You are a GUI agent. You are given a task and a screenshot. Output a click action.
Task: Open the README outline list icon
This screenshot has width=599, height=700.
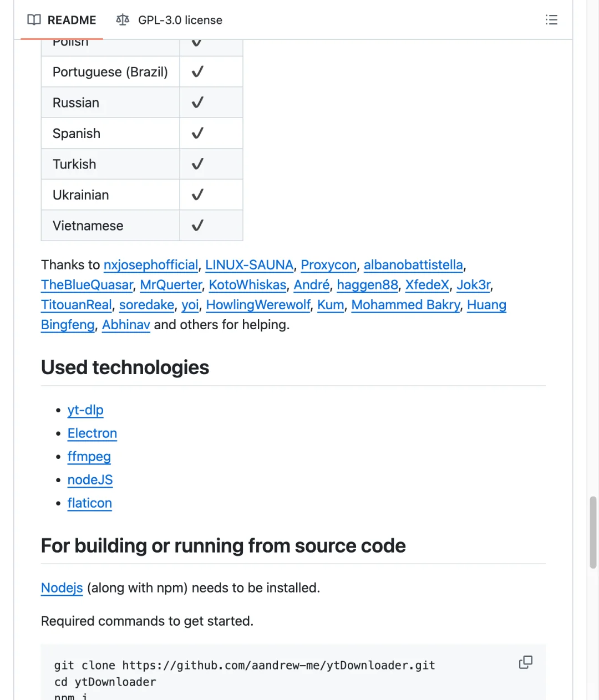point(551,20)
